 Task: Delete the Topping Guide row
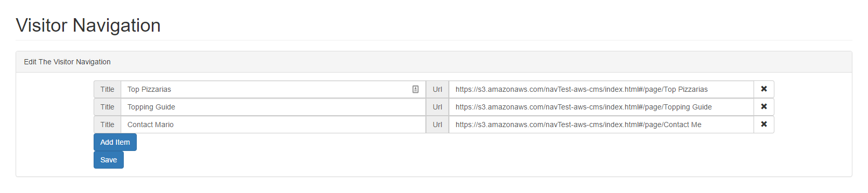(x=763, y=107)
